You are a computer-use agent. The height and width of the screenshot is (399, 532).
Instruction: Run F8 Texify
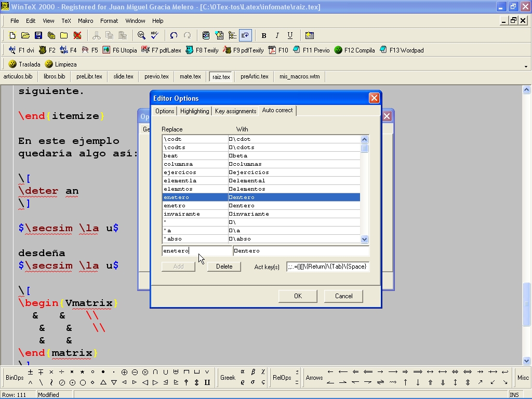point(202,50)
